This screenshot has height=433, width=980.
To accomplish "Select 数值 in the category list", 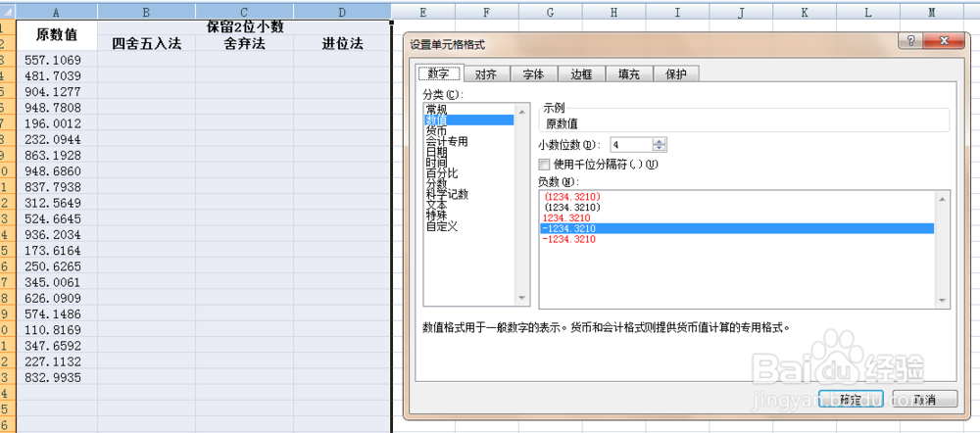I will [468, 120].
